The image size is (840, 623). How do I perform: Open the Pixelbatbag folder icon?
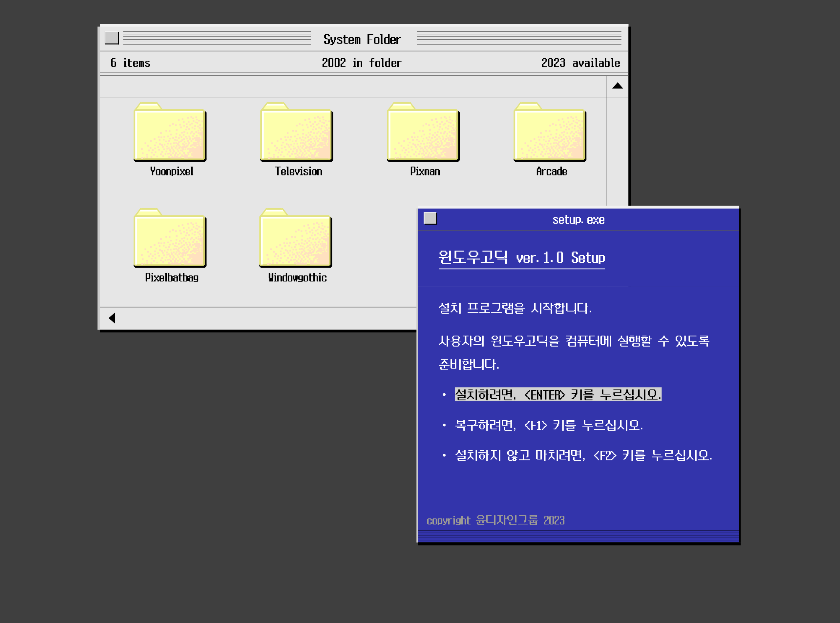[x=170, y=238]
